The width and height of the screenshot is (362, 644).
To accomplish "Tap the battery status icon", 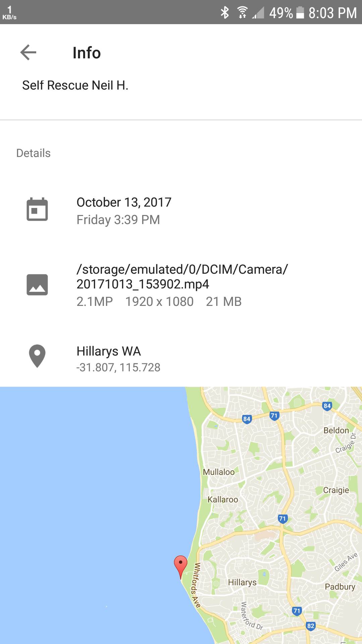I will (x=300, y=13).
